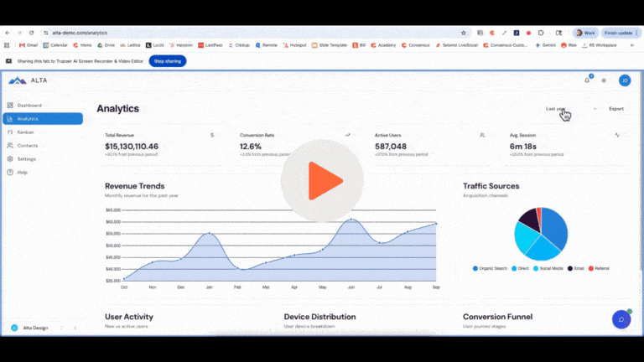
Task: Click the dollar icon on Total Revenue card
Action: point(212,135)
